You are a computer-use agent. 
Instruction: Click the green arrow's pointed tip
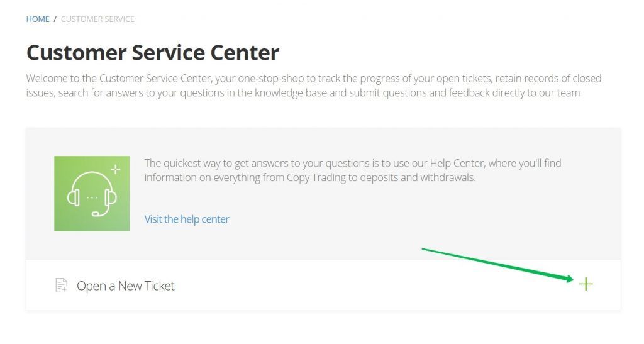(571, 278)
